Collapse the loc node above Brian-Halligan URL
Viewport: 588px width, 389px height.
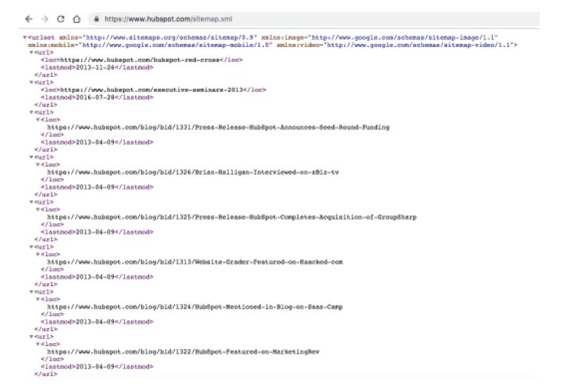38,164
